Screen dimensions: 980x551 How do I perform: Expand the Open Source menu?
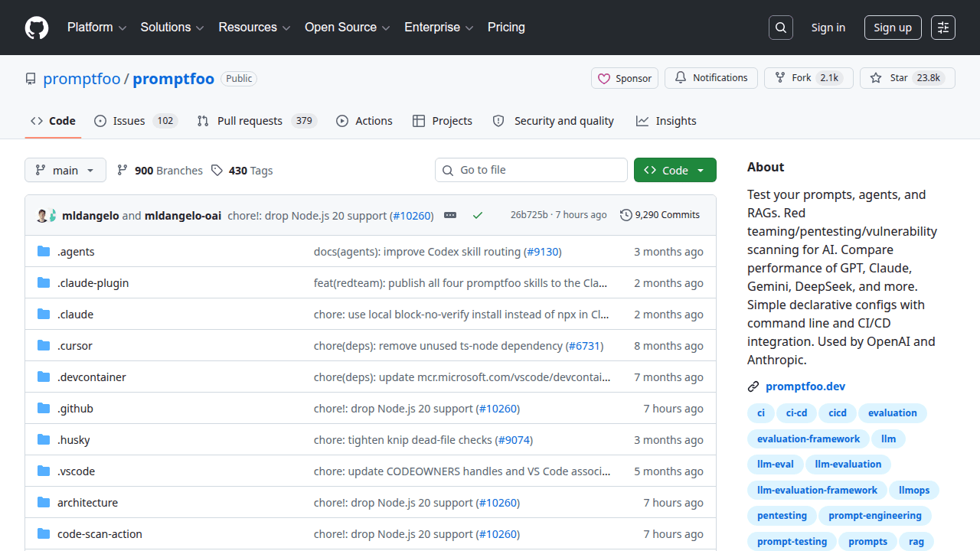(x=348, y=28)
